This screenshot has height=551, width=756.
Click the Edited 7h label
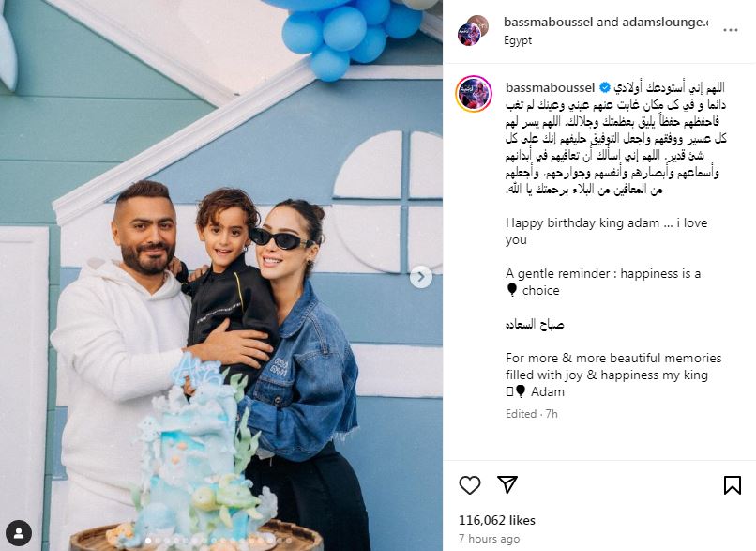531,414
